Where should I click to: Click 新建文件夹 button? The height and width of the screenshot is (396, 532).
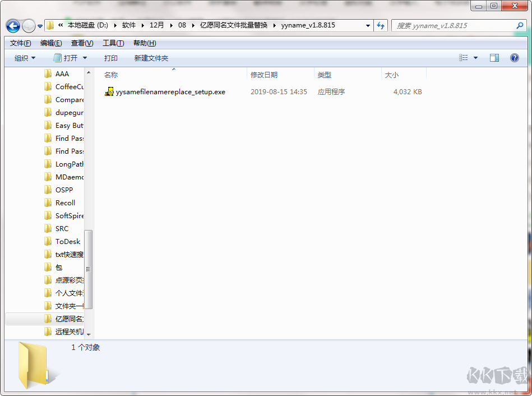click(x=151, y=58)
